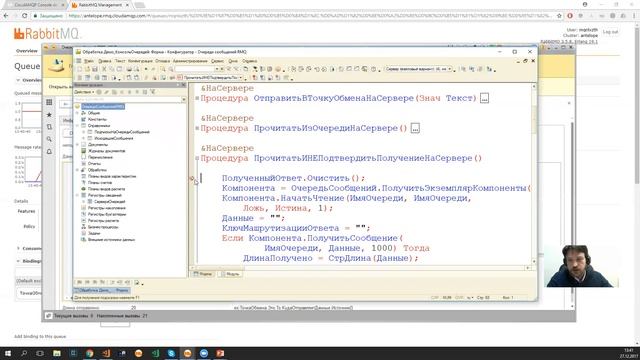
Task: Switch to the Форма tab
Action: (203, 274)
